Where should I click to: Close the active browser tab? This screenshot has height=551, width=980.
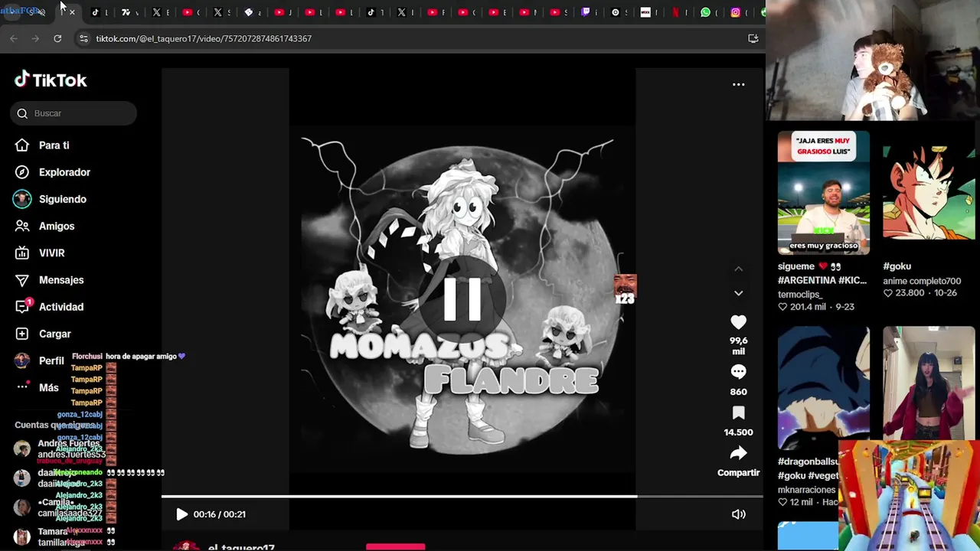click(73, 12)
